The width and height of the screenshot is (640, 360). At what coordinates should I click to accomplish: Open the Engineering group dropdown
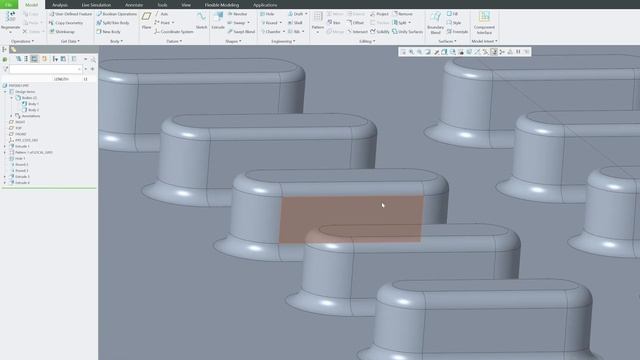click(x=283, y=41)
